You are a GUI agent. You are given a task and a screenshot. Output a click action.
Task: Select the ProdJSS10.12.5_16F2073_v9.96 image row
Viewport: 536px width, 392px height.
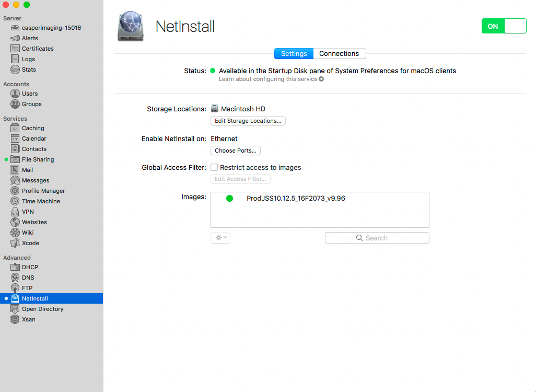coord(320,199)
